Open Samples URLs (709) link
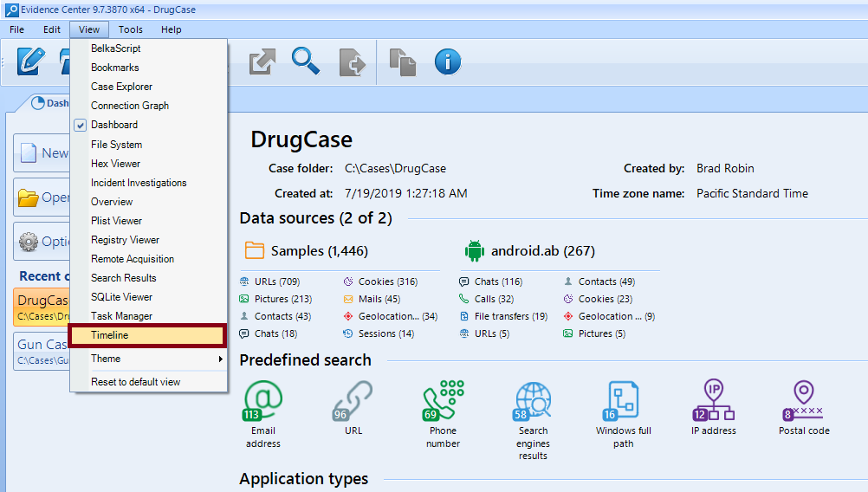Viewport: 868px width, 492px height. [x=277, y=282]
